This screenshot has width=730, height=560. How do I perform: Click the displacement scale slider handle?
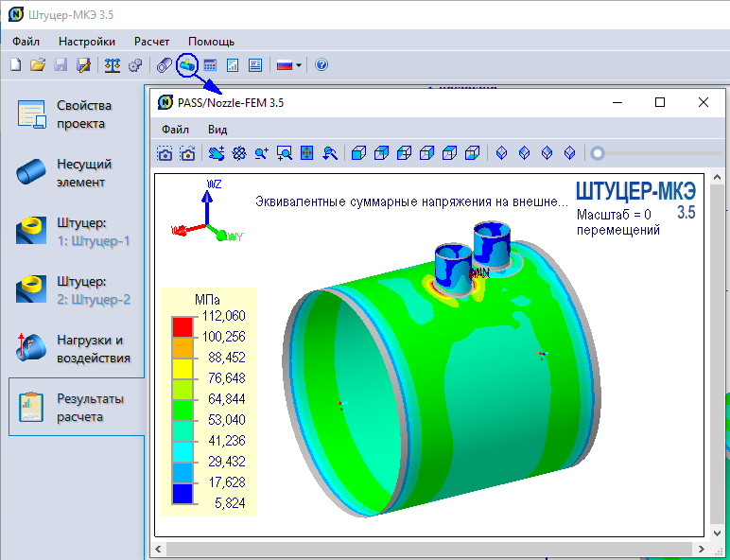point(598,153)
